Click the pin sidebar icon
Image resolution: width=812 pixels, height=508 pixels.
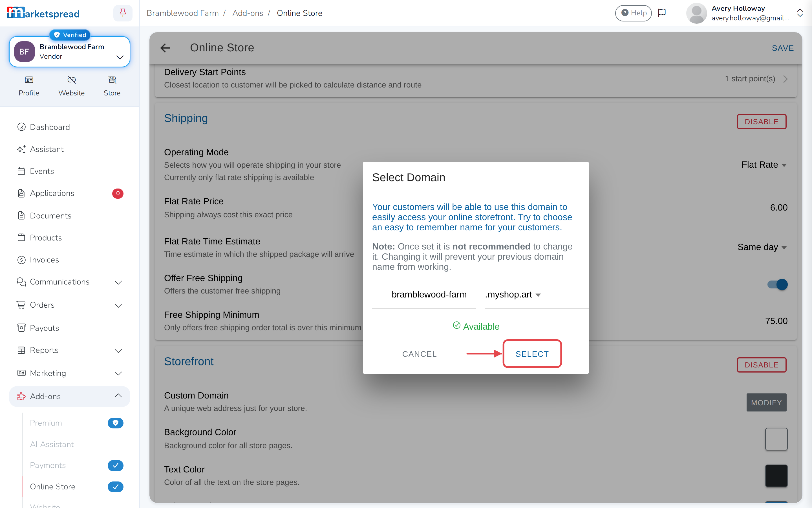coord(123,13)
